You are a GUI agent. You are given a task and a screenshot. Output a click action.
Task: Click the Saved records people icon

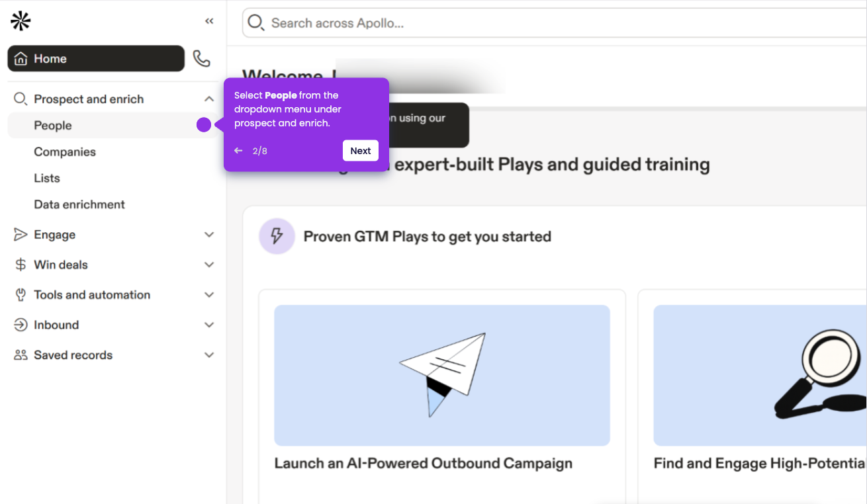[x=21, y=355]
